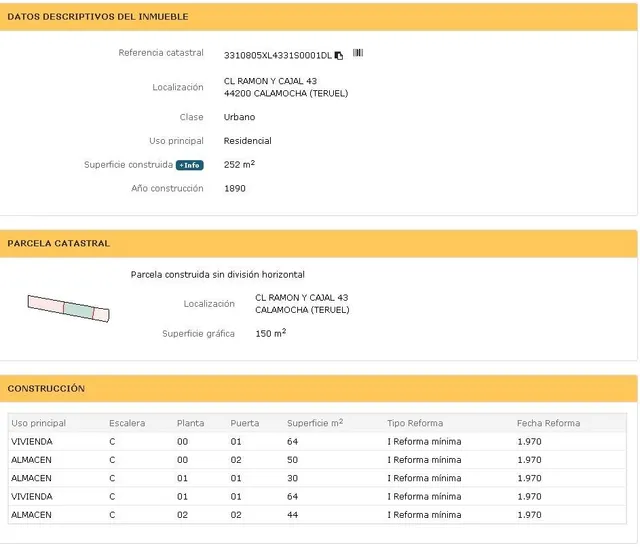
Task: Click surface value 50 in the ALMACEN row
Action: point(292,460)
